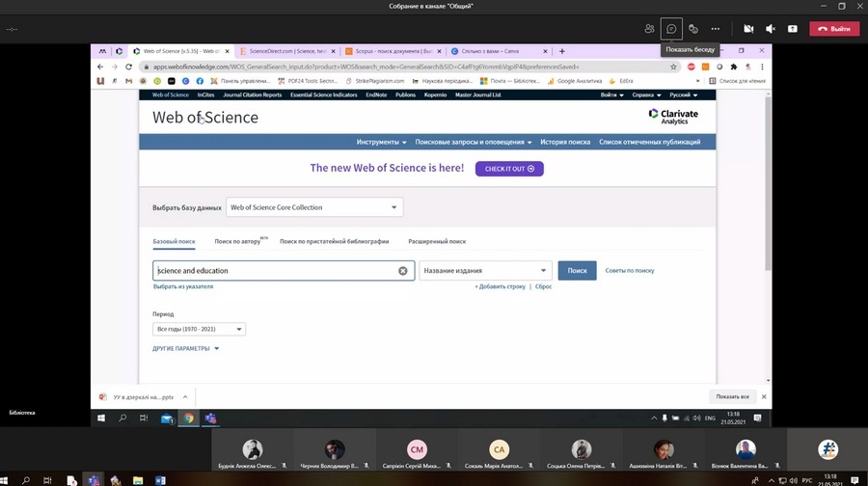Toggle the microphone mute in Teams

[771, 29]
